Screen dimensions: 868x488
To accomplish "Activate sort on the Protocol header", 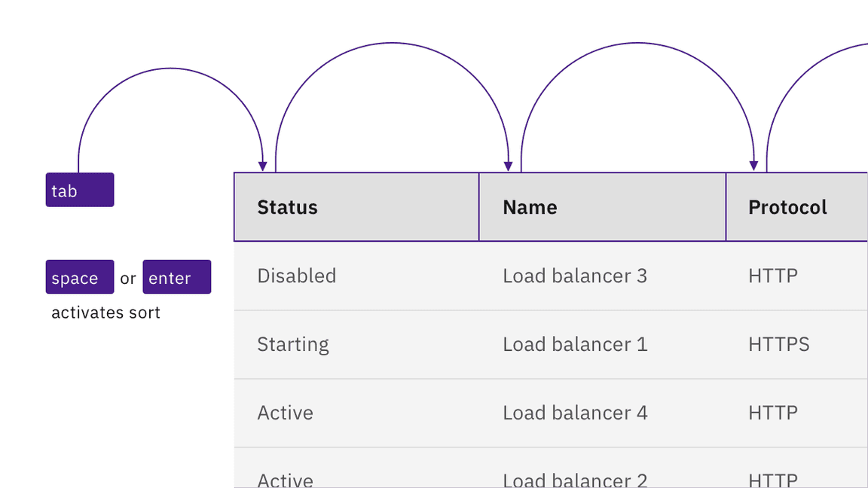I will (x=787, y=206).
